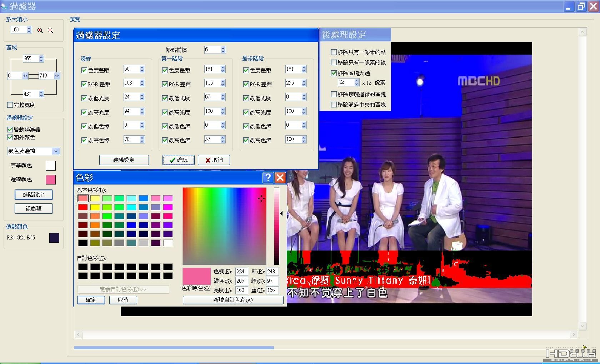Minimize the 過濾器 window
Image resolution: width=600 pixels, height=364 pixels.
(x=568, y=6)
